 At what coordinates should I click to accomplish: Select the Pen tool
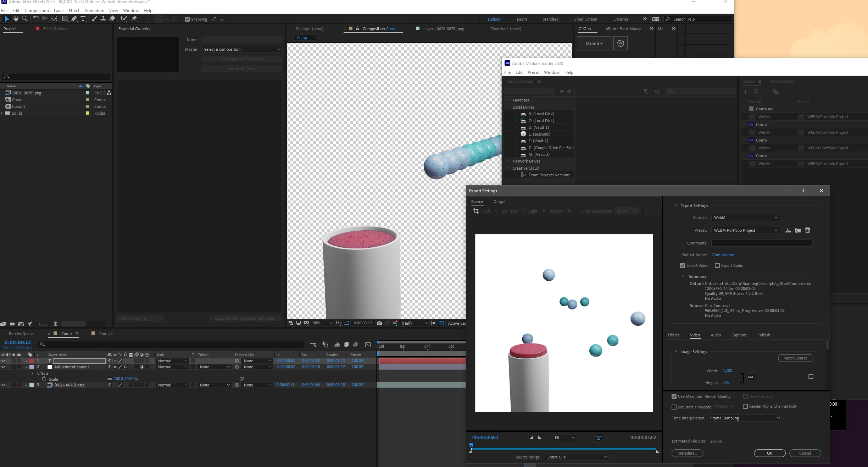(x=74, y=19)
